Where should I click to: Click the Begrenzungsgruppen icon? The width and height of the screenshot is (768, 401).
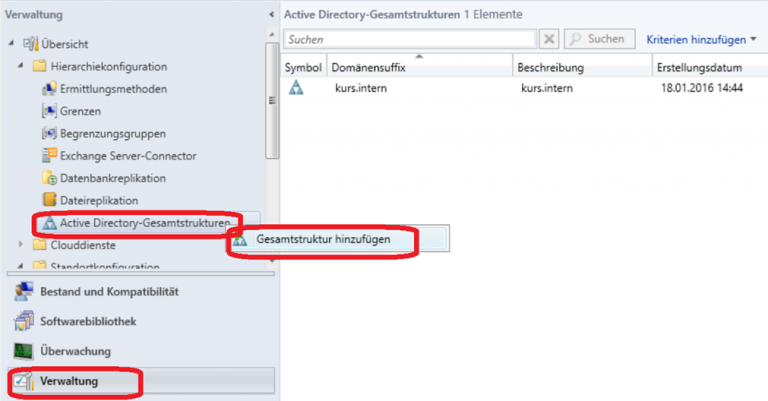50,133
